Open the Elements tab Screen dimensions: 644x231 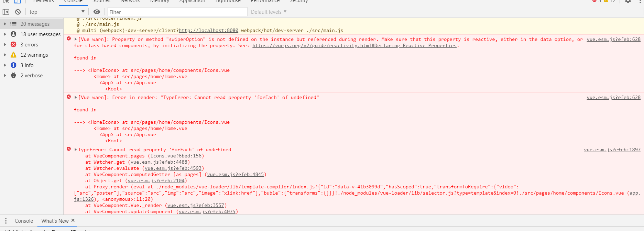(x=44, y=2)
